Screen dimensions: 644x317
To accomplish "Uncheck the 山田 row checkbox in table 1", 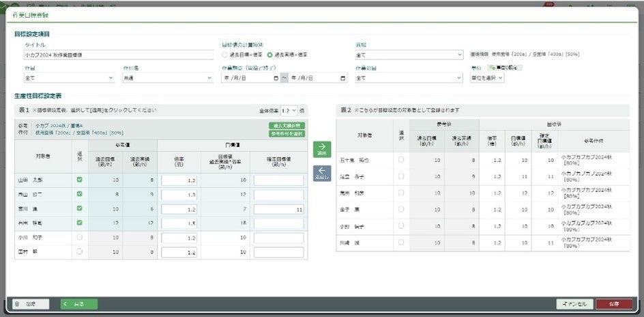I will click(80, 180).
